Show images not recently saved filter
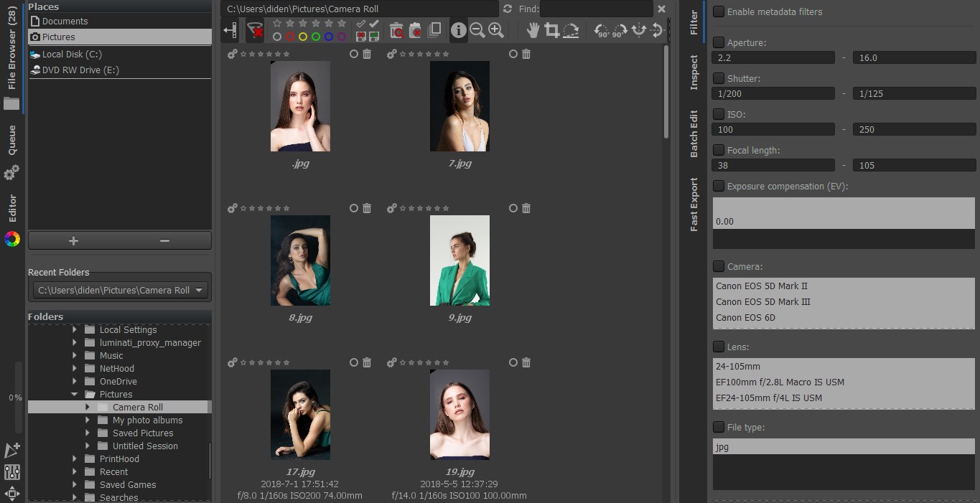This screenshot has height=503, width=980. [360, 36]
